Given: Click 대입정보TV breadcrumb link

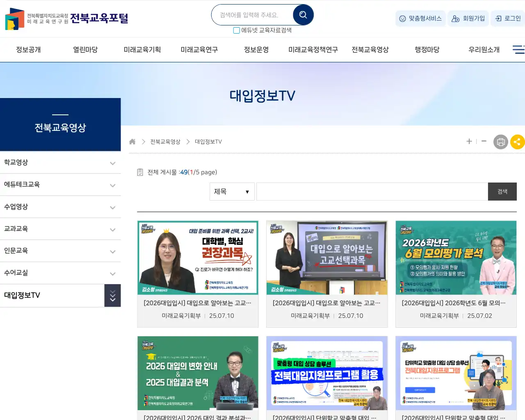Looking at the screenshot, I should [208, 142].
